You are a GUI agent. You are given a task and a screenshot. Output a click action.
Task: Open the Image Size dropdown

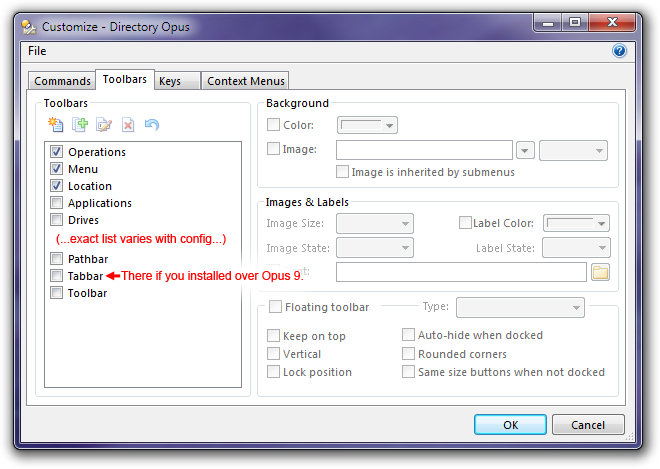[375, 223]
